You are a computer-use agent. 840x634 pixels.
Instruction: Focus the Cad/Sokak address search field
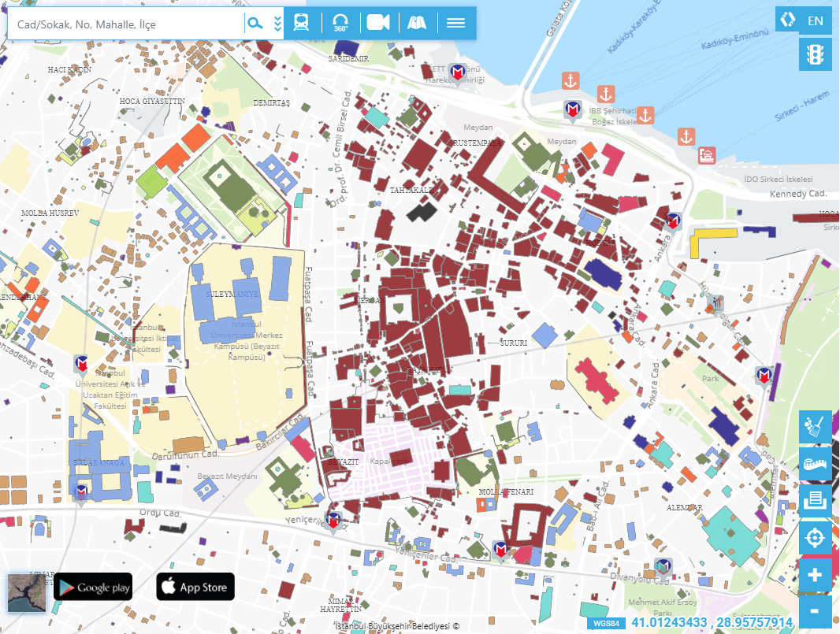pos(126,24)
